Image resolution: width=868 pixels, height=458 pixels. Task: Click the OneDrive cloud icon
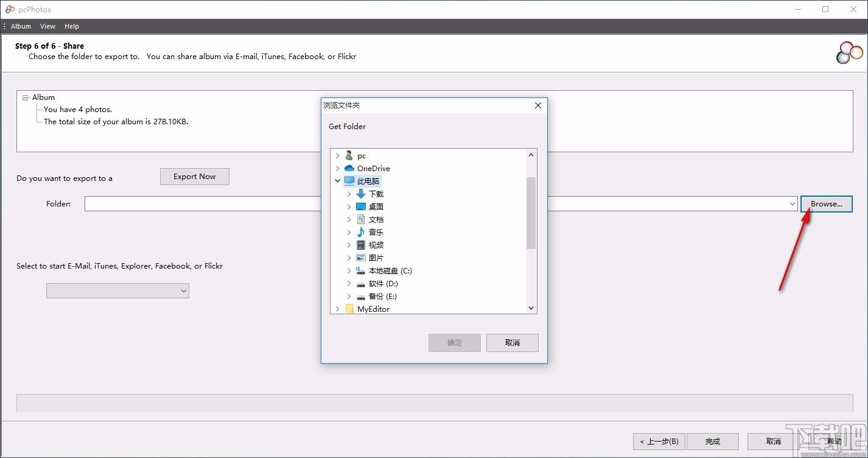pos(349,169)
